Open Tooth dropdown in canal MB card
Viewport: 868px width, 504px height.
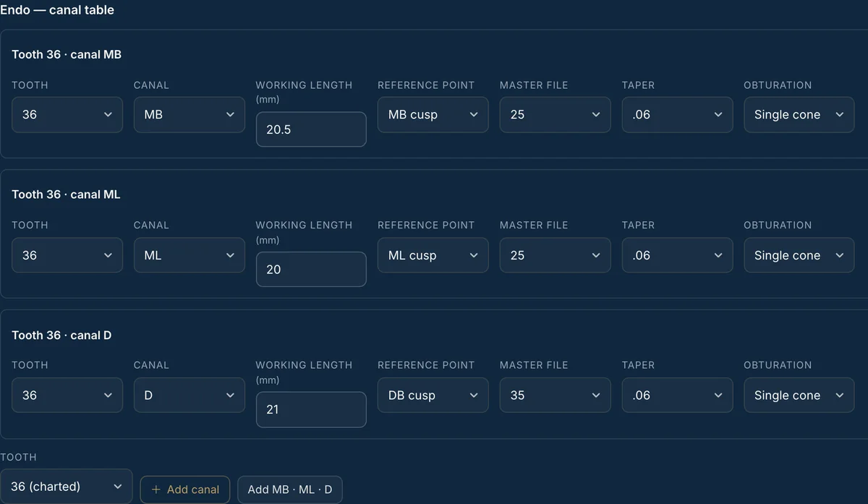pos(67,114)
